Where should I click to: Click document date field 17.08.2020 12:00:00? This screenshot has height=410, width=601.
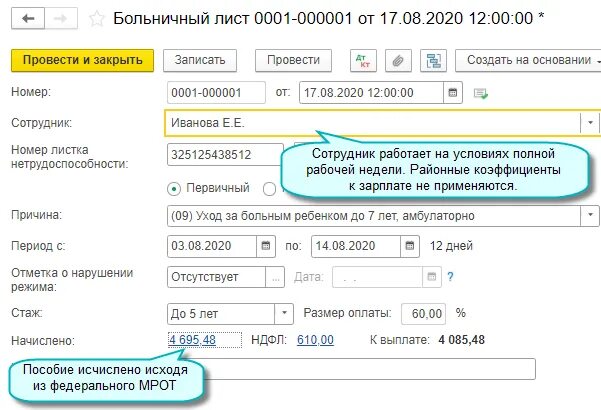371,93
